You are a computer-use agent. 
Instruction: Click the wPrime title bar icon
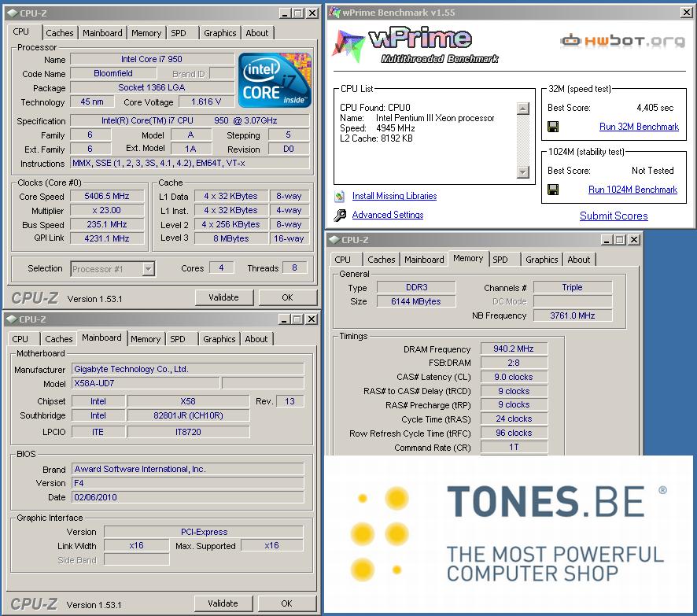coord(334,12)
